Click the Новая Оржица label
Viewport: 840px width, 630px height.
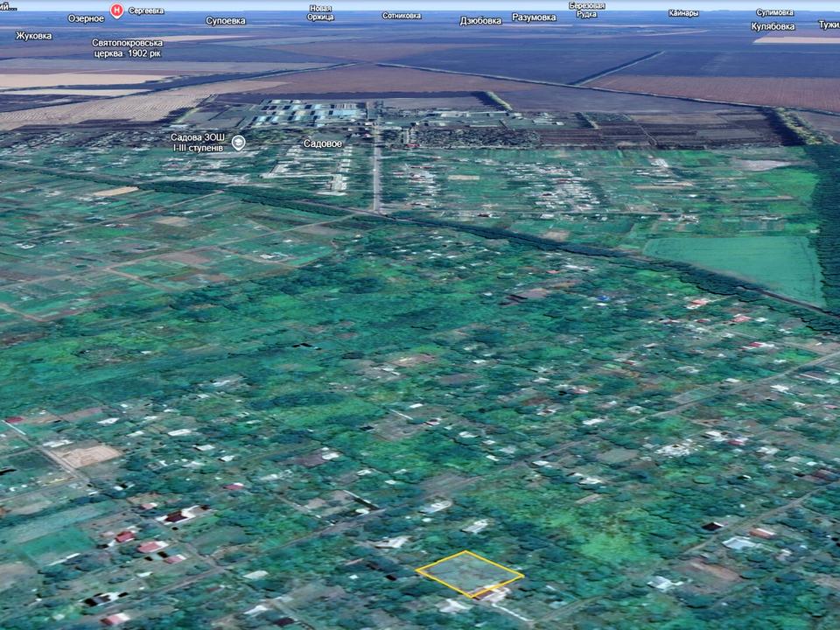[x=320, y=12]
